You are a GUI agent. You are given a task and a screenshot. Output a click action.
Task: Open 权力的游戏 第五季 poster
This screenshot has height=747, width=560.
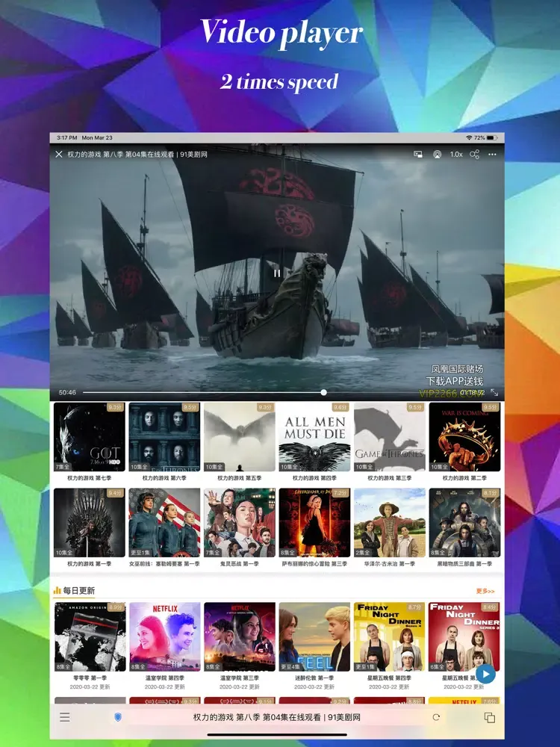pyautogui.click(x=240, y=437)
